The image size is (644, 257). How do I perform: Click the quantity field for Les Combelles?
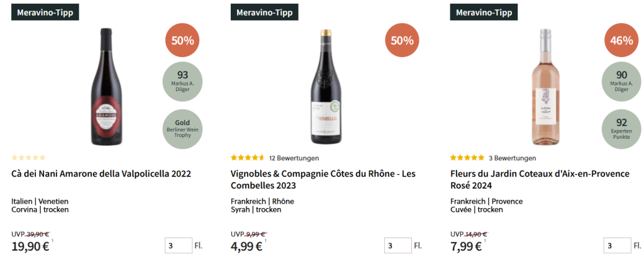tap(397, 246)
